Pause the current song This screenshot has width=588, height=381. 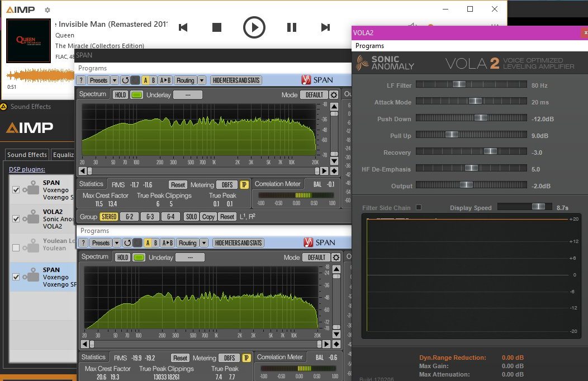coord(292,27)
